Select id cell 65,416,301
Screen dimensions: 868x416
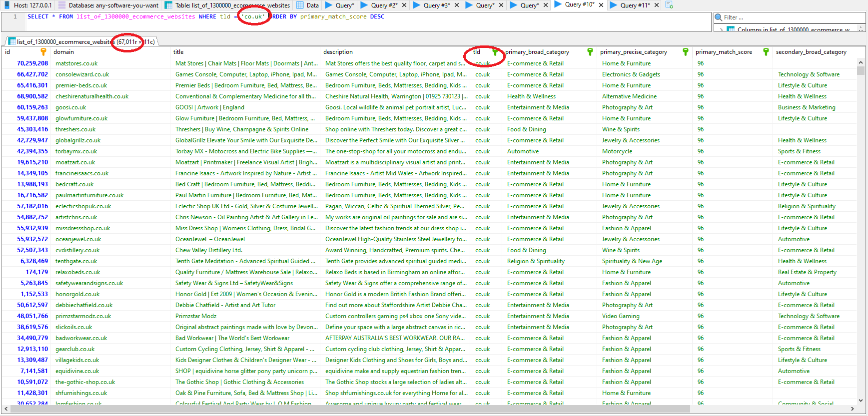(x=26, y=85)
